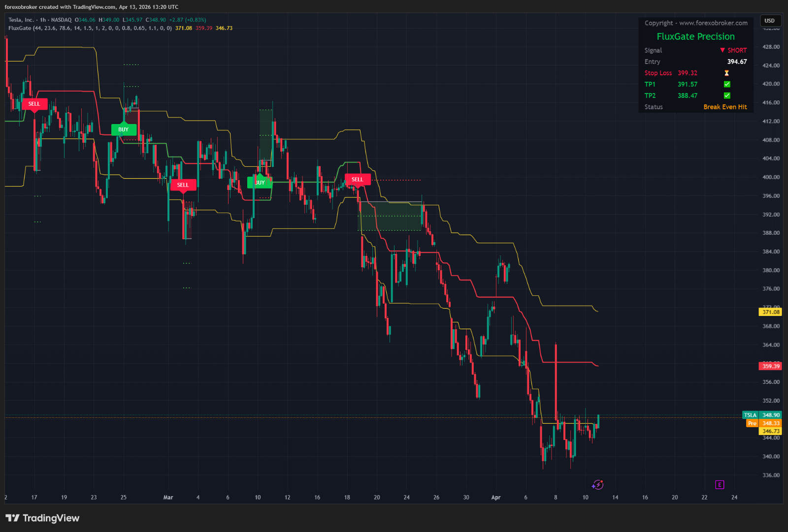Click the TSLA 348.90 last price tag
The height and width of the screenshot is (532, 788).
(x=762, y=415)
